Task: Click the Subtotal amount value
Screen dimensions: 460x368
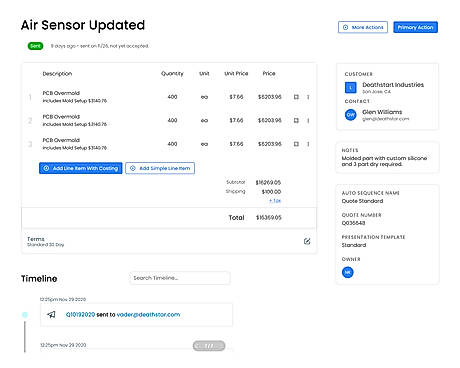Action: (268, 182)
